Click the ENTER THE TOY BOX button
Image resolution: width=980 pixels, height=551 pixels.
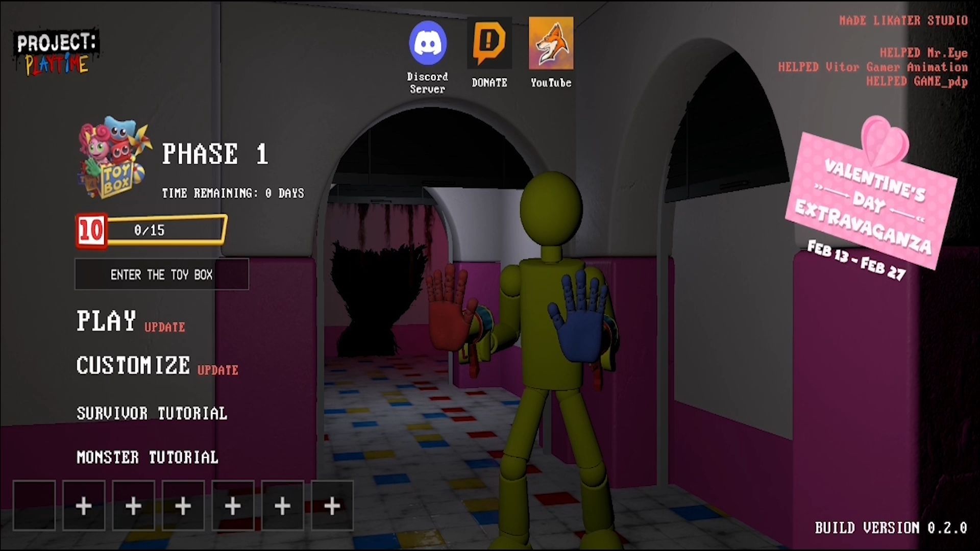[x=162, y=274]
